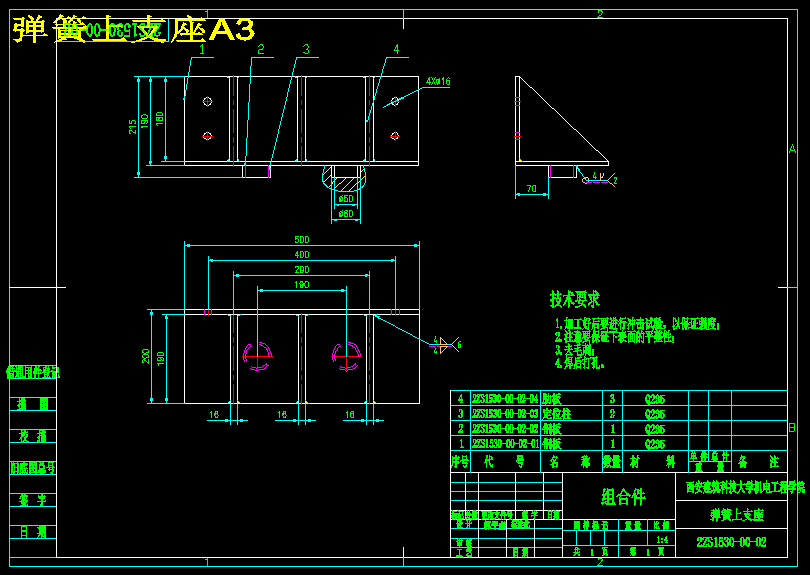Select the 290 dimension text

tap(302, 270)
